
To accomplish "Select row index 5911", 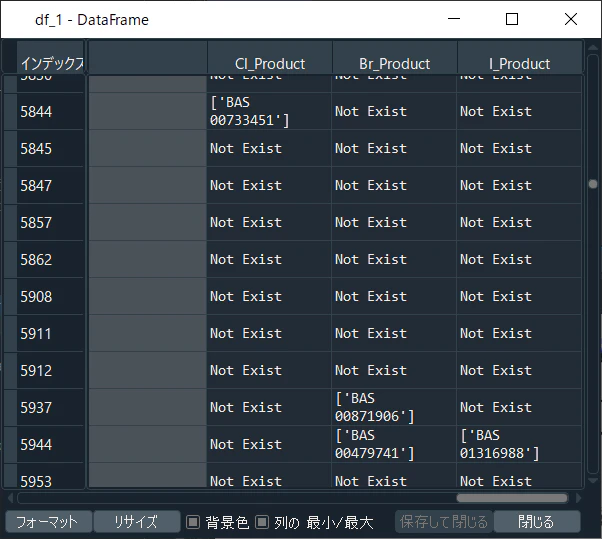I will (50, 333).
